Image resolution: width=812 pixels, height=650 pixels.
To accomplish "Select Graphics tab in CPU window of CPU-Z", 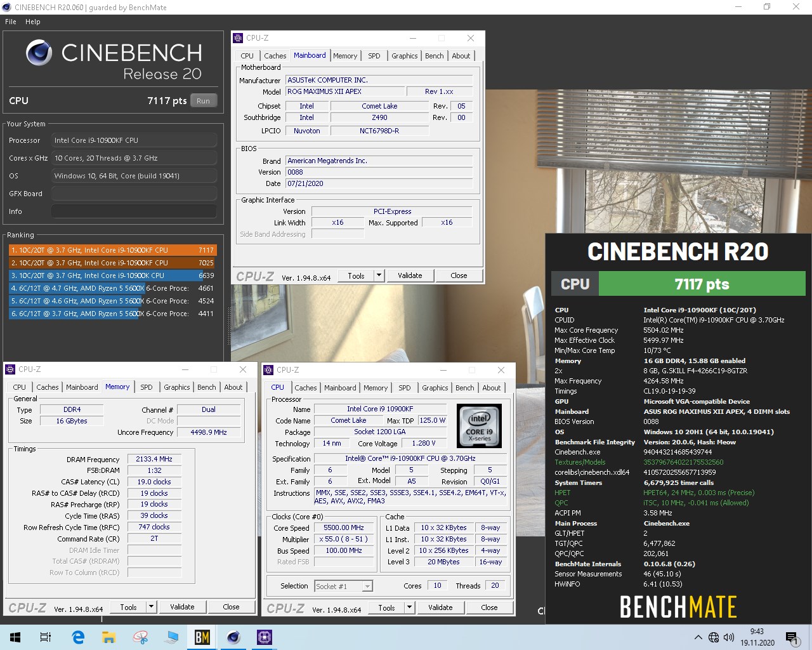I will click(435, 388).
